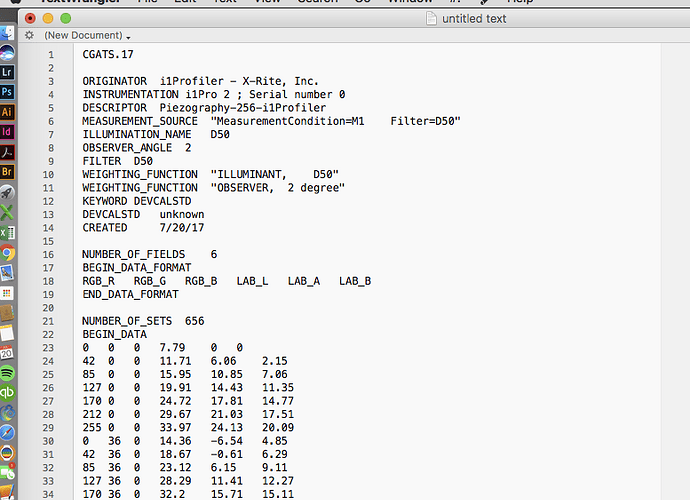Click line number 20 in the gutter
This screenshot has width=690, height=500.
coord(48,308)
